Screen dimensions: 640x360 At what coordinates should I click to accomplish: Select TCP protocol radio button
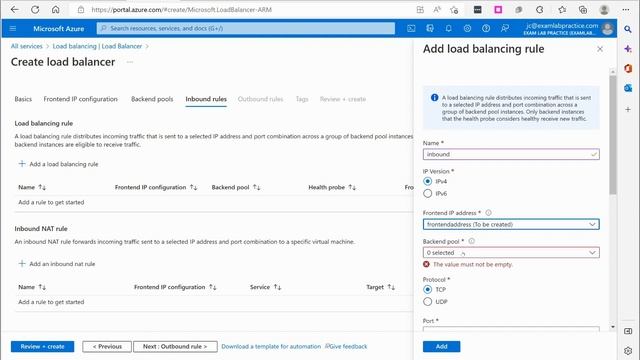click(x=427, y=289)
